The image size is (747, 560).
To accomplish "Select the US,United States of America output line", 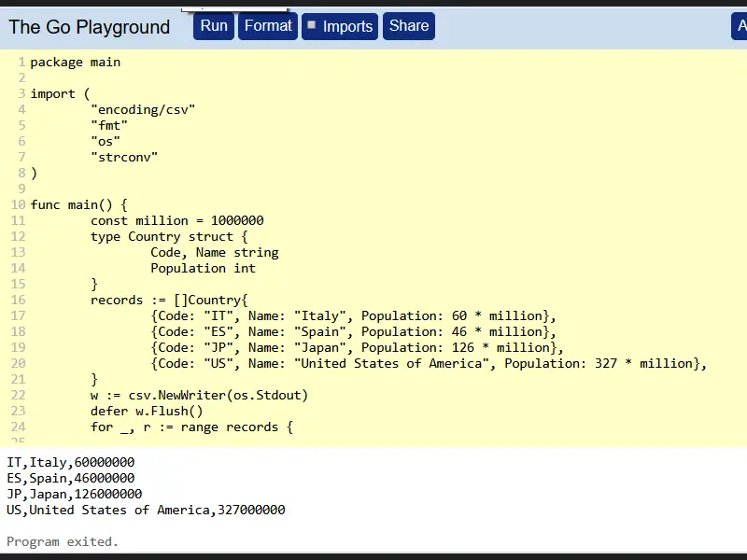I will pyautogui.click(x=145, y=510).
